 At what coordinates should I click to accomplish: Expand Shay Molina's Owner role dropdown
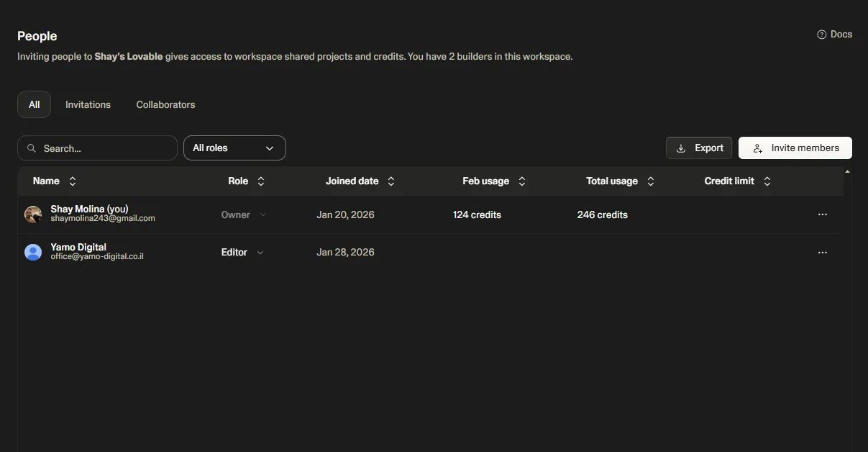244,214
